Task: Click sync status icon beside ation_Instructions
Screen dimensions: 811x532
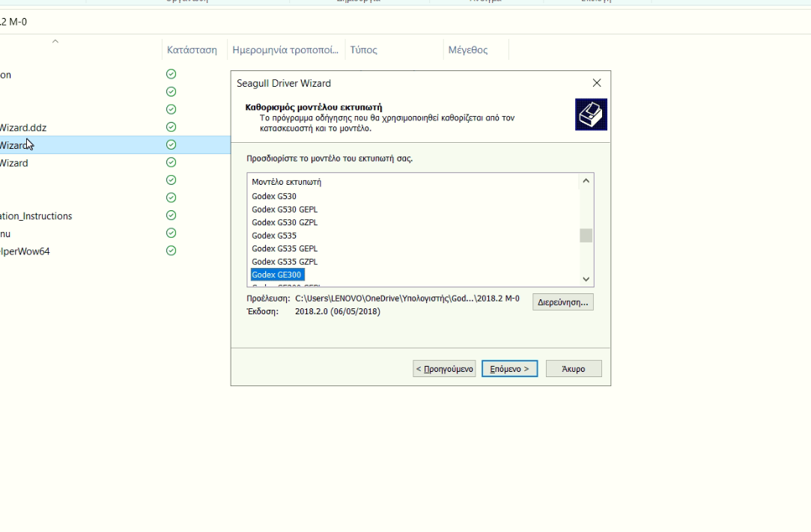Action: pyautogui.click(x=171, y=215)
